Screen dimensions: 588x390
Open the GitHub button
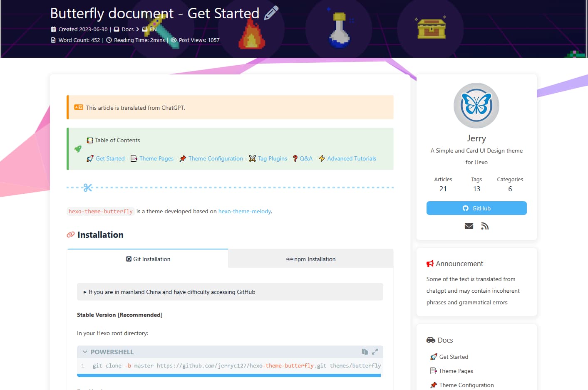click(476, 208)
